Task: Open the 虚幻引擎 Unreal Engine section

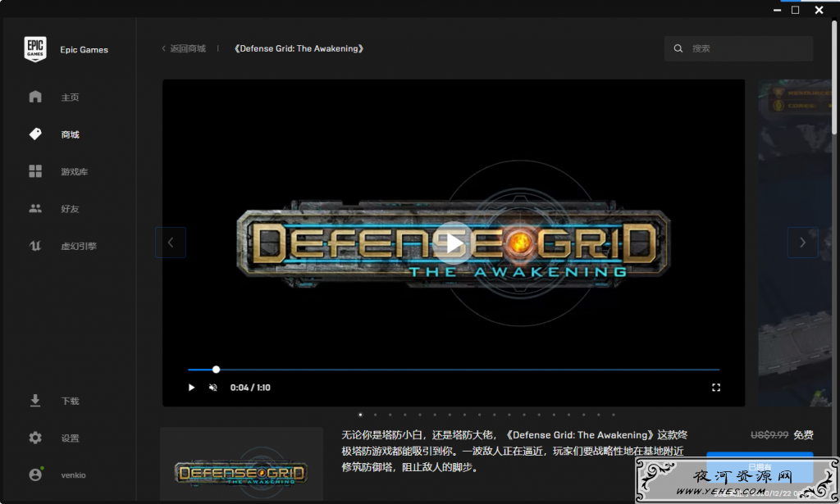Action: click(x=78, y=246)
